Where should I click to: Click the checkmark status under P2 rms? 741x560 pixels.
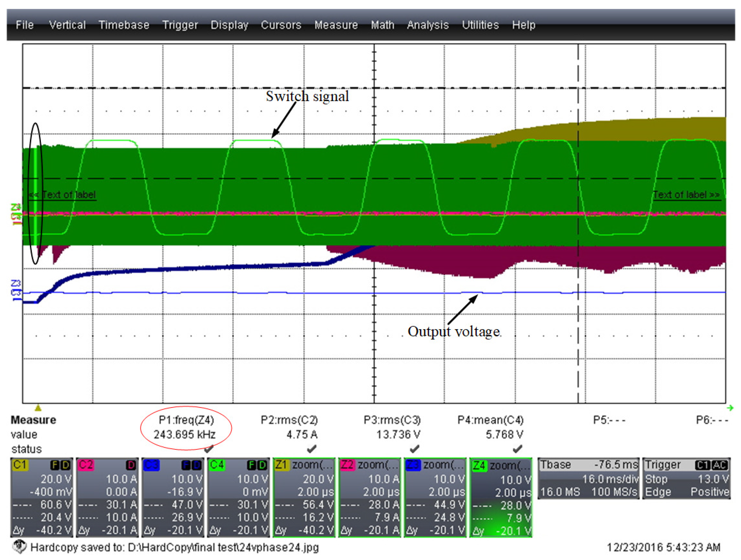[311, 449]
